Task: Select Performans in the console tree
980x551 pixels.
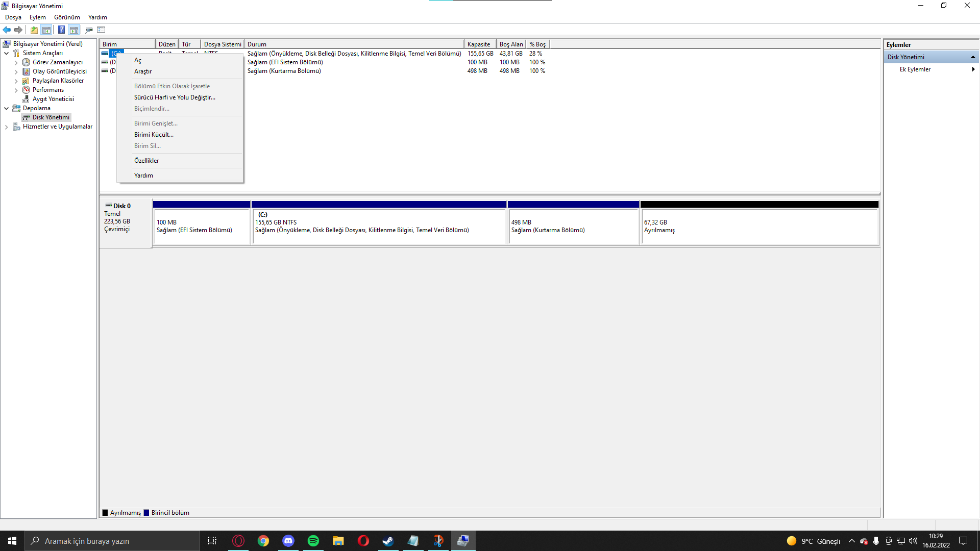Action: 48,90
